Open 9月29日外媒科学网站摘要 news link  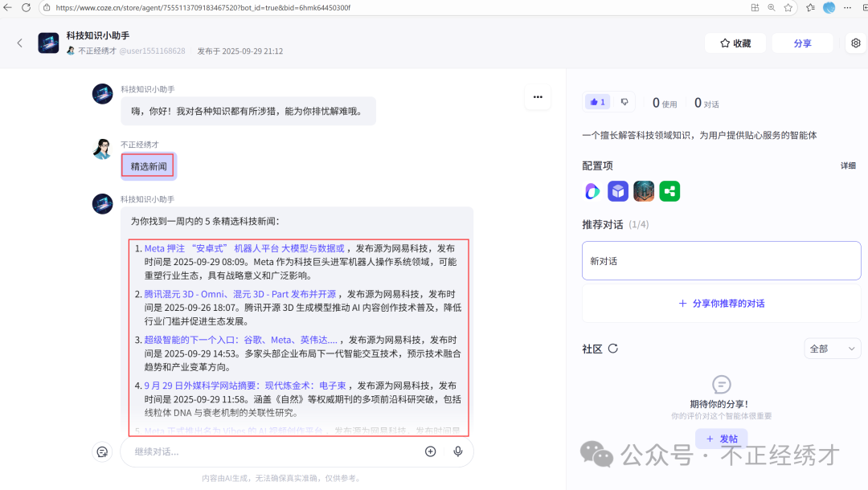pyautogui.click(x=245, y=386)
